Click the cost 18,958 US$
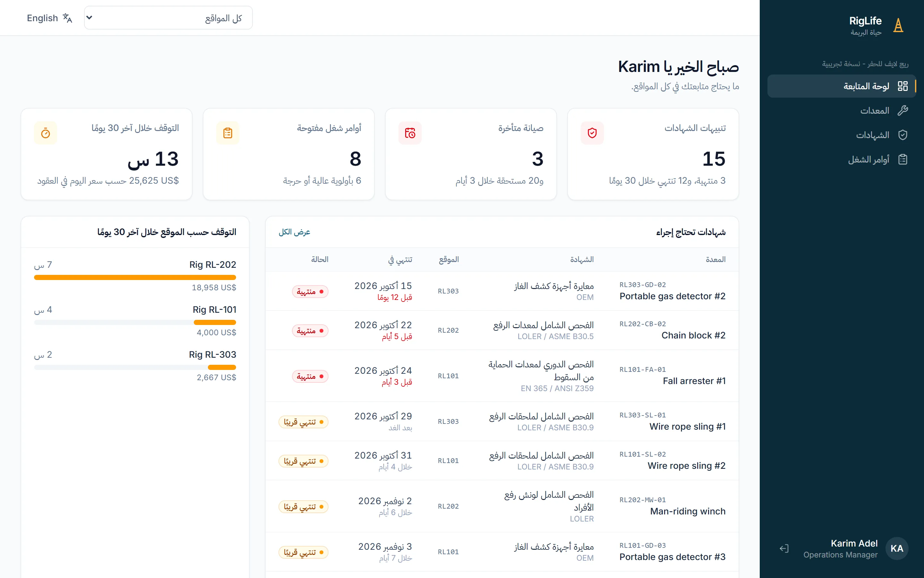Screen dimensions: 924x578 click(214, 287)
